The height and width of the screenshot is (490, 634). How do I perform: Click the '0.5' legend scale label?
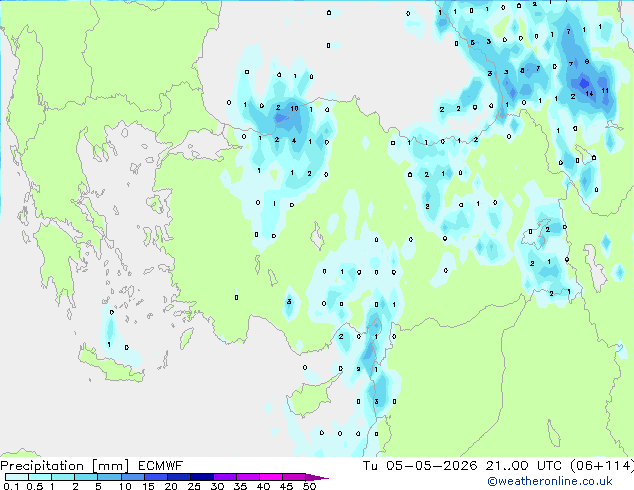pos(34,486)
